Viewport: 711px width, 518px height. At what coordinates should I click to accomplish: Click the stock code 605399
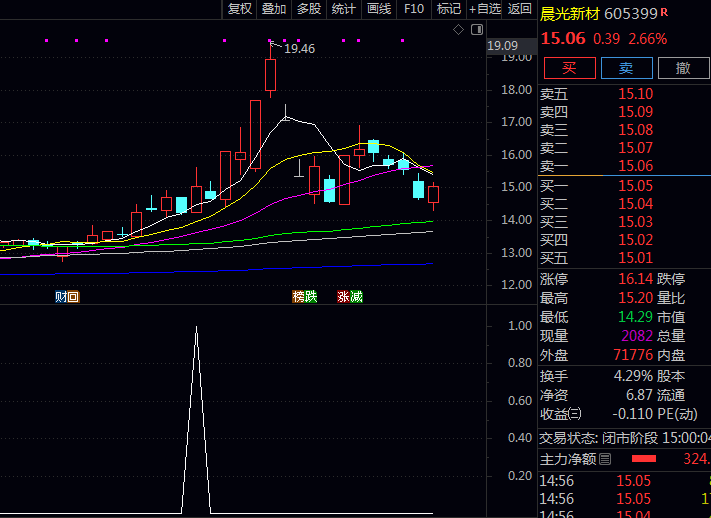click(x=631, y=14)
